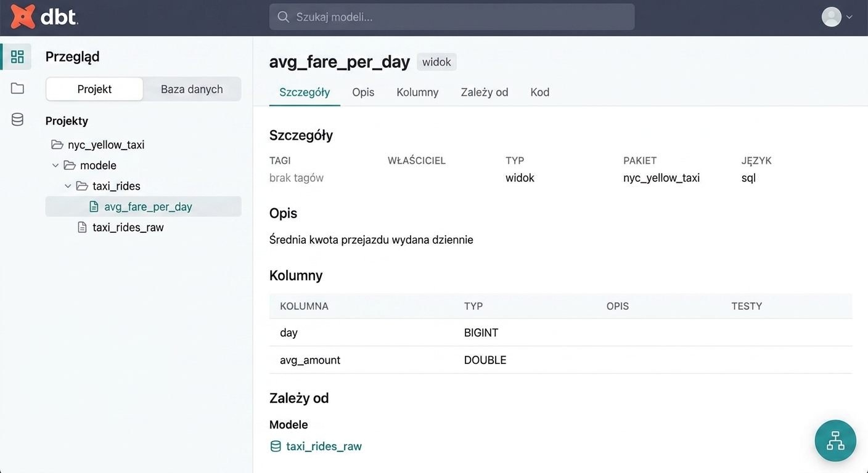Click the brak tagów value

[x=297, y=178]
